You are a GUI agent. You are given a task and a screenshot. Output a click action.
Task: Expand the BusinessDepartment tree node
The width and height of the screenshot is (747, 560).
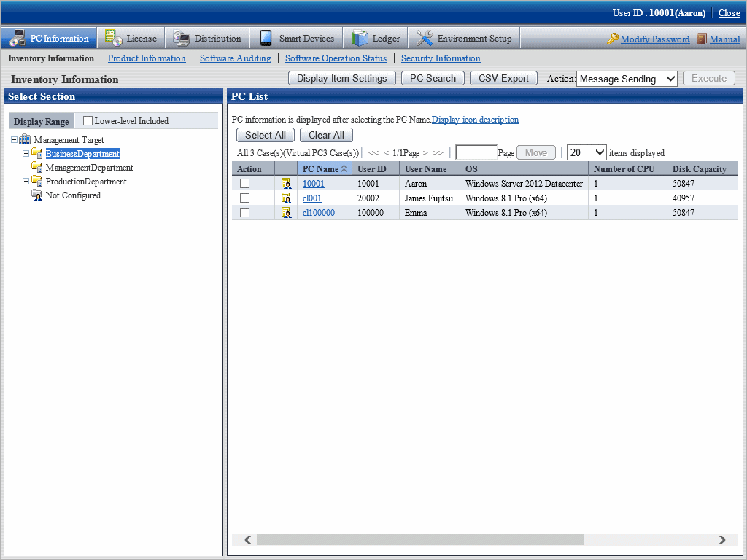(x=26, y=154)
